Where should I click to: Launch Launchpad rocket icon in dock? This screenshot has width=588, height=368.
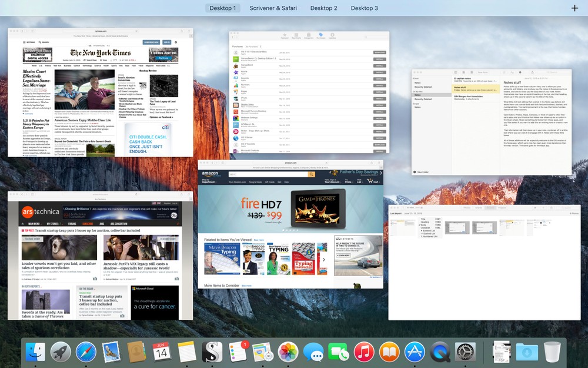click(61, 352)
